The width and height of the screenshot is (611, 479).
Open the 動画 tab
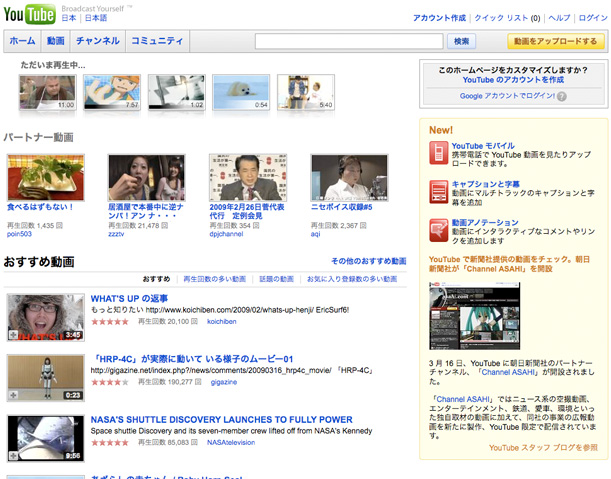tap(56, 41)
